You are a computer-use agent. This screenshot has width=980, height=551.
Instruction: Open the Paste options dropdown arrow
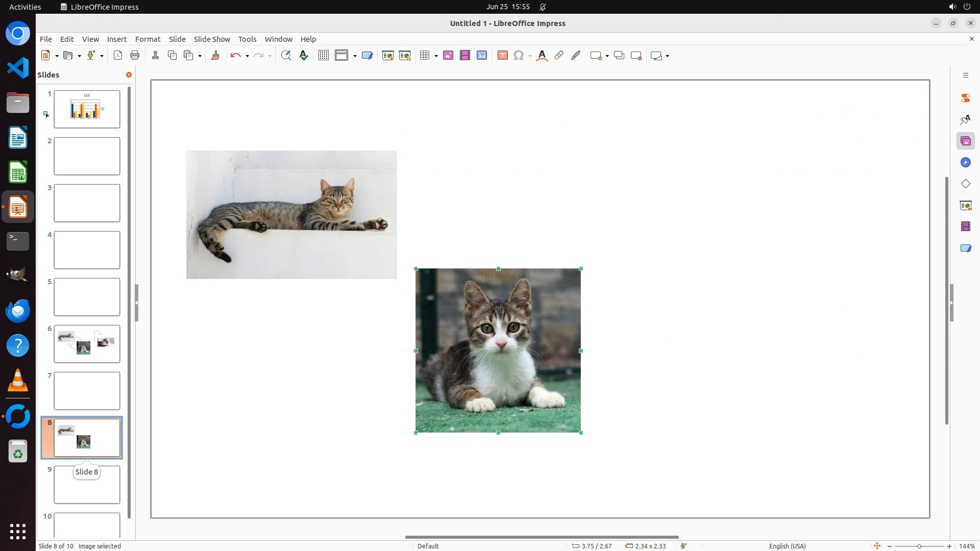point(200,56)
